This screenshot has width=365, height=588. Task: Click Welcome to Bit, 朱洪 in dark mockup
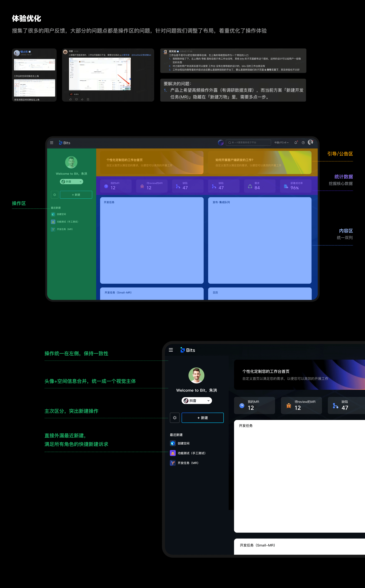[x=196, y=390]
